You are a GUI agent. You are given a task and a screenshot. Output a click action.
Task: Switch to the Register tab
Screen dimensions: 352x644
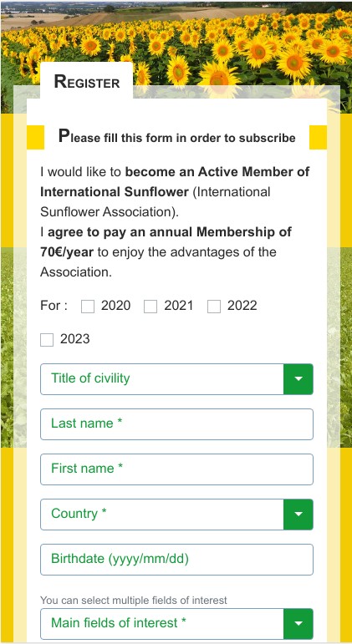pos(87,81)
